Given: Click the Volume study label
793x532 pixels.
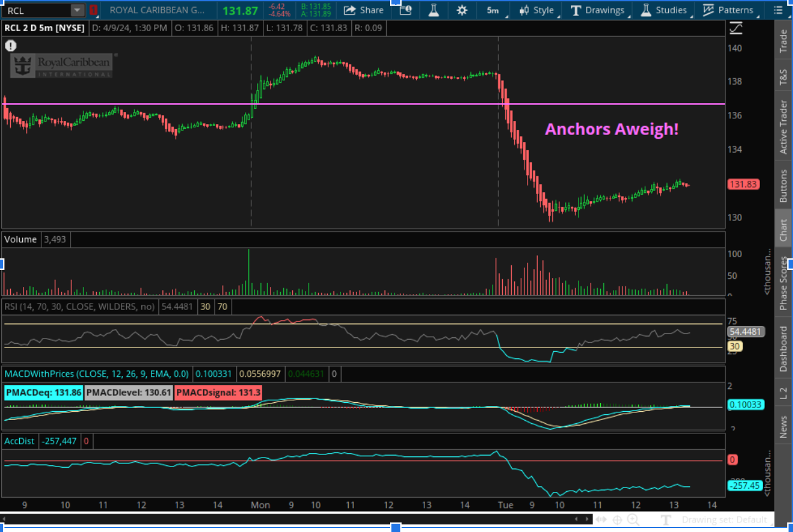Looking at the screenshot, I should coord(21,239).
